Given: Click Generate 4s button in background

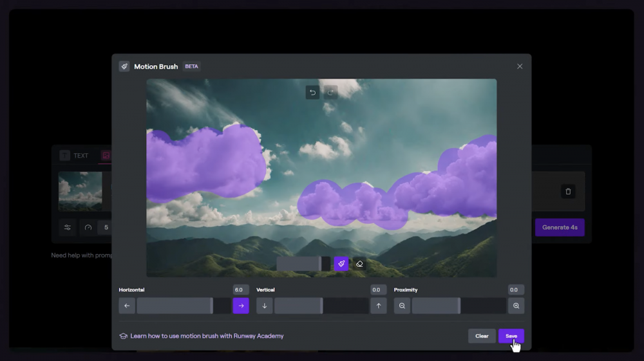Looking at the screenshot, I should click(x=560, y=227).
